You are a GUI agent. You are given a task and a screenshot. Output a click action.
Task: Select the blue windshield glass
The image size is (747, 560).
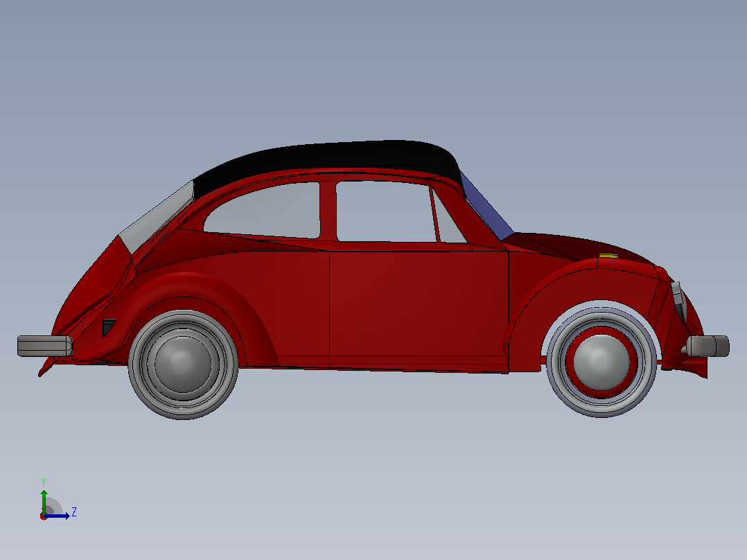click(x=486, y=207)
